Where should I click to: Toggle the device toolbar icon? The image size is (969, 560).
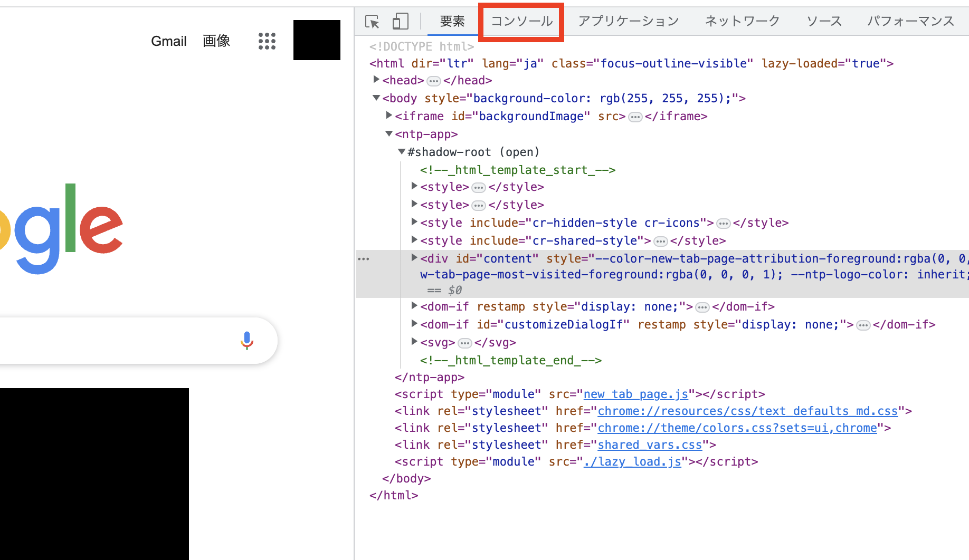[401, 22]
